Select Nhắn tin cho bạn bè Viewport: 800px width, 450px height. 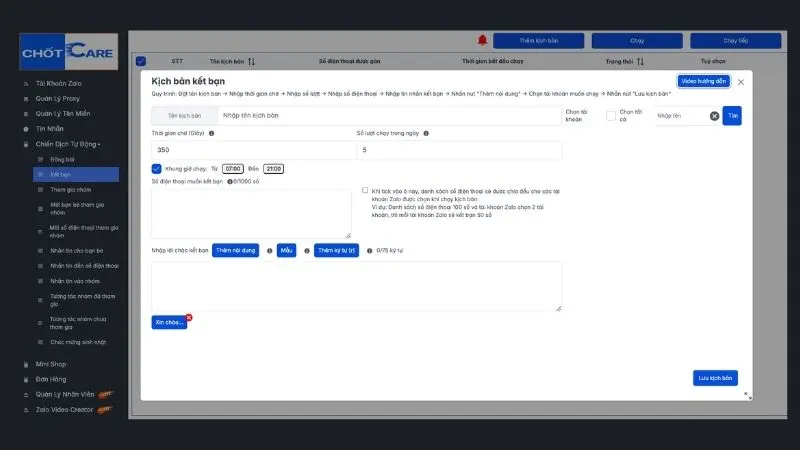coord(77,251)
